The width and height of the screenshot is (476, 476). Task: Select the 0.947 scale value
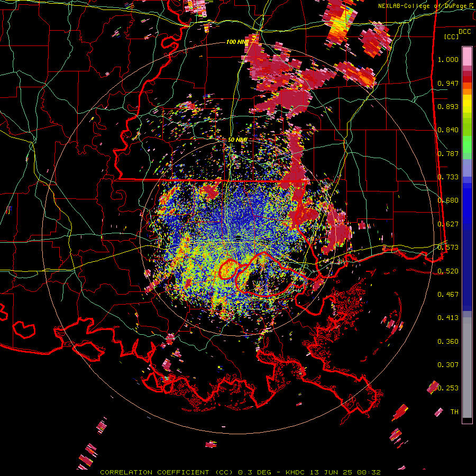click(x=448, y=83)
